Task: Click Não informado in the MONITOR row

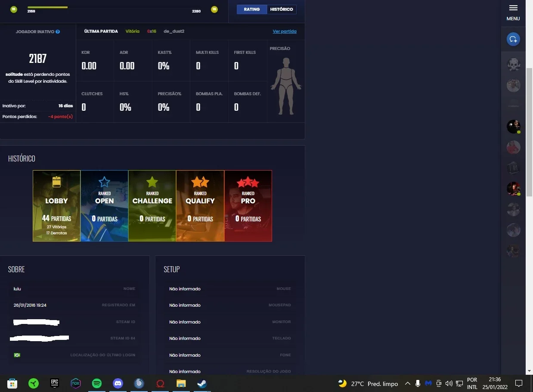Action: coord(185,322)
